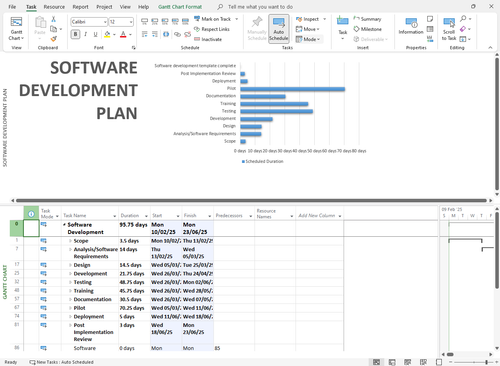Select the Deployment task name cell
Screen dimensions: 500x366
[89, 316]
